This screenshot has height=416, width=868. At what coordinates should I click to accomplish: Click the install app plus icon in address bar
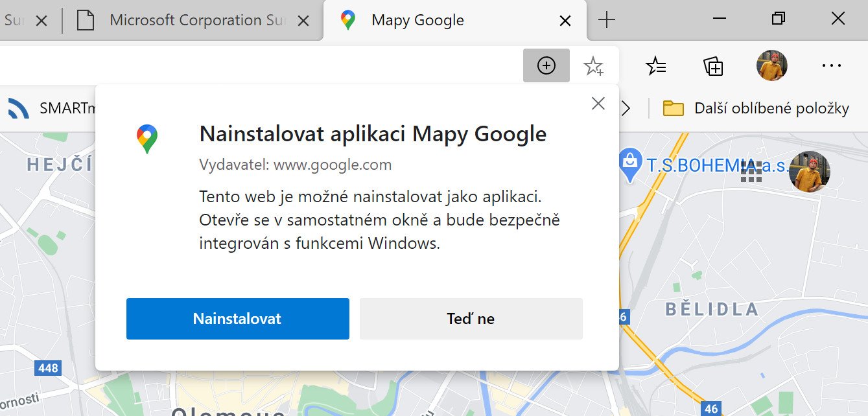click(x=546, y=65)
